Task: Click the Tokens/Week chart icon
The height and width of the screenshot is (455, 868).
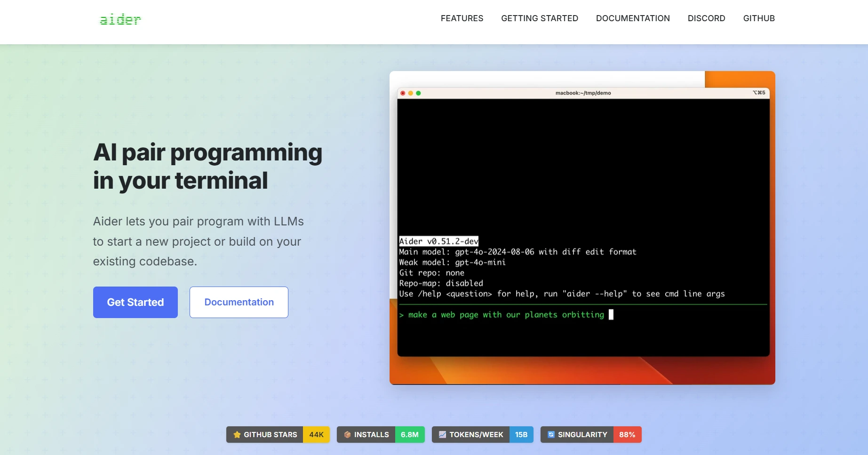Action: coord(442,435)
